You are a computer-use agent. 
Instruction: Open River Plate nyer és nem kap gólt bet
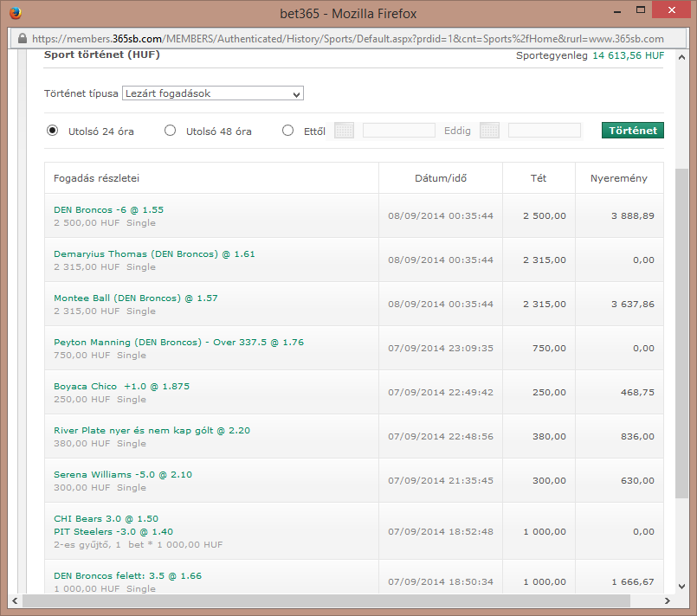pos(152,430)
